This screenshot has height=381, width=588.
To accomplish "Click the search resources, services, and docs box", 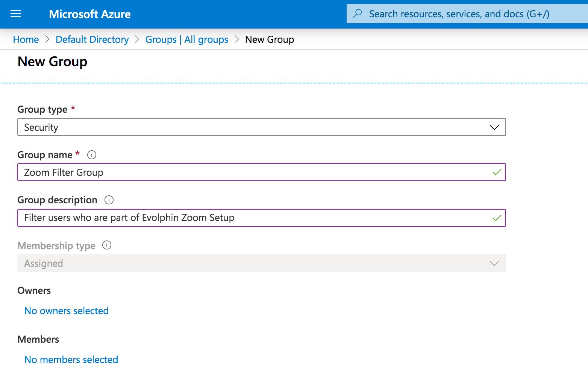I will point(467,14).
